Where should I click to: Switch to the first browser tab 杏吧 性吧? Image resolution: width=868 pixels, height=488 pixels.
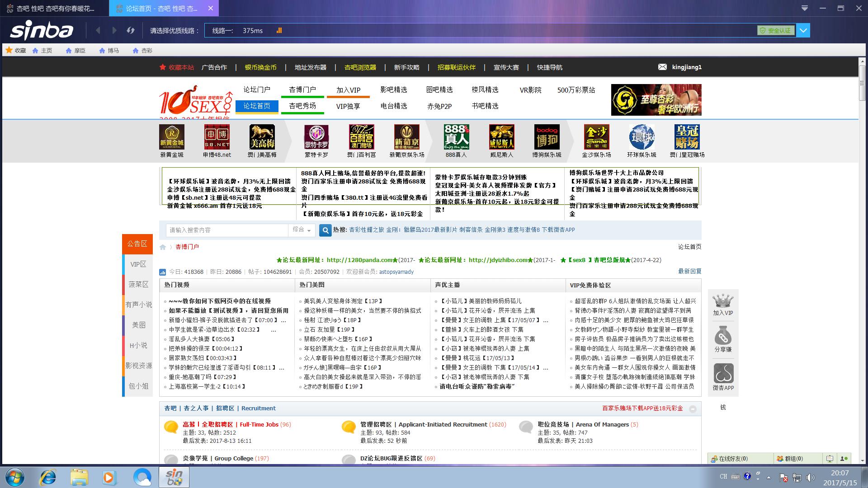[x=54, y=8]
